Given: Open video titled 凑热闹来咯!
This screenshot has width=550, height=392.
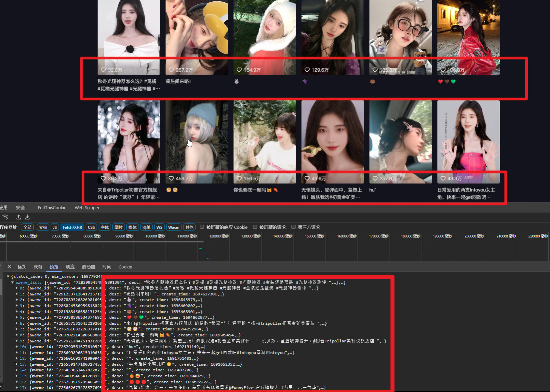Looking at the screenshot, I should click(178, 81).
